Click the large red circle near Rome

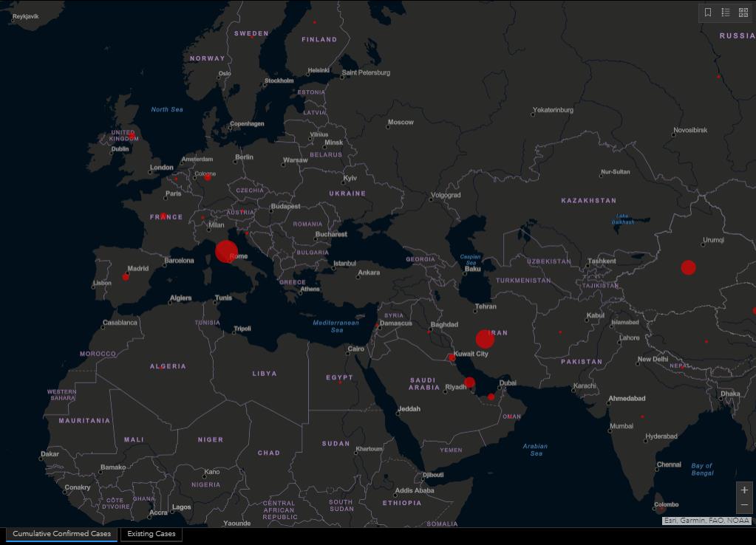[227, 251]
